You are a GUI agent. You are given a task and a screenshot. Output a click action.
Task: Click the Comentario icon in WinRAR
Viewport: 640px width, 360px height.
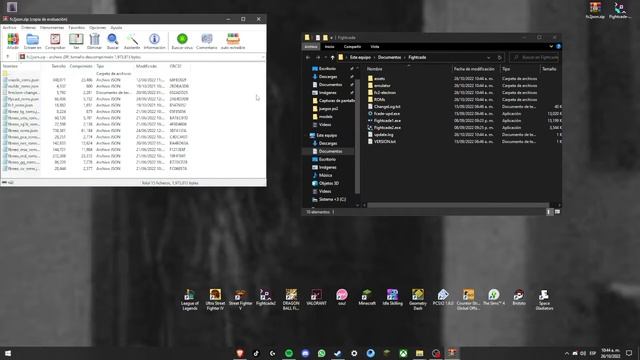point(207,41)
